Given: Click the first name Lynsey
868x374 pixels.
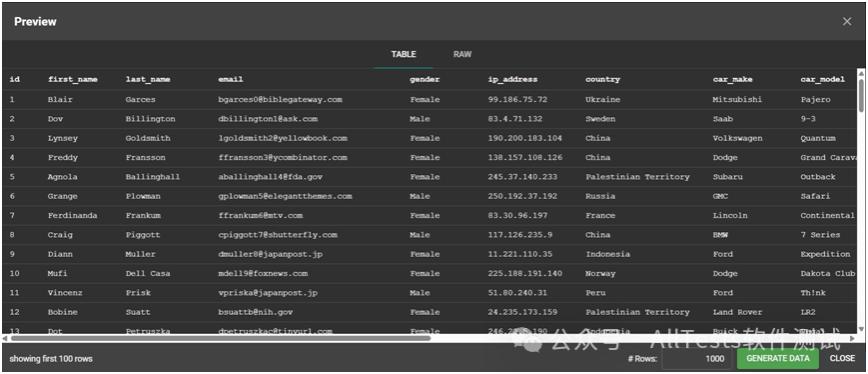Looking at the screenshot, I should [x=63, y=139].
